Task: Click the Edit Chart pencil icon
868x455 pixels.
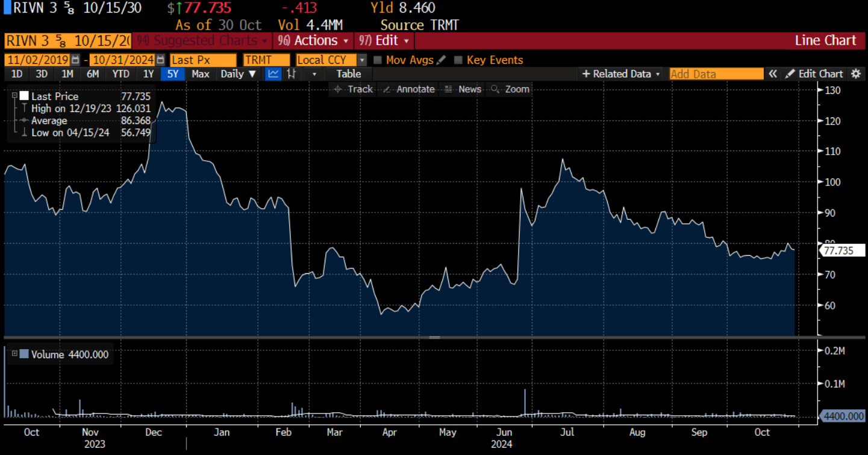Action: (792, 73)
